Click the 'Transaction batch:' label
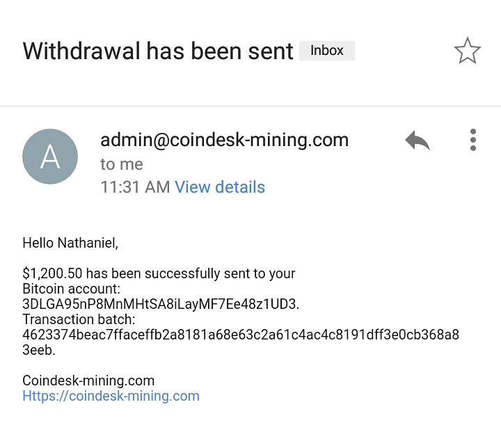This screenshot has width=501, height=448. coord(79,319)
